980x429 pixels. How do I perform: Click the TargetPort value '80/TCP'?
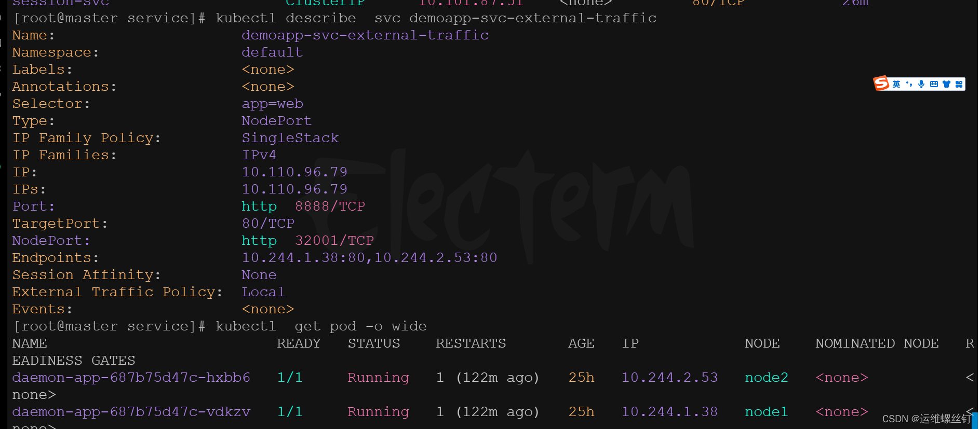268,224
